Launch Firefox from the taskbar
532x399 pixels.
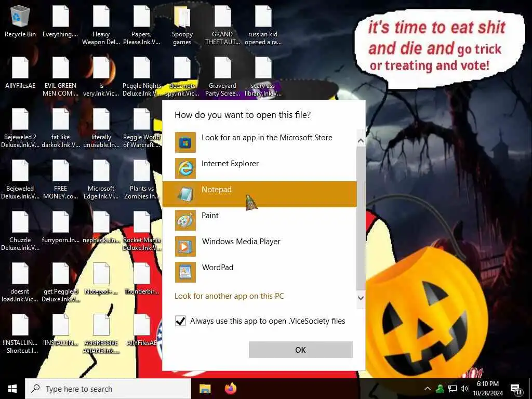coord(231,389)
